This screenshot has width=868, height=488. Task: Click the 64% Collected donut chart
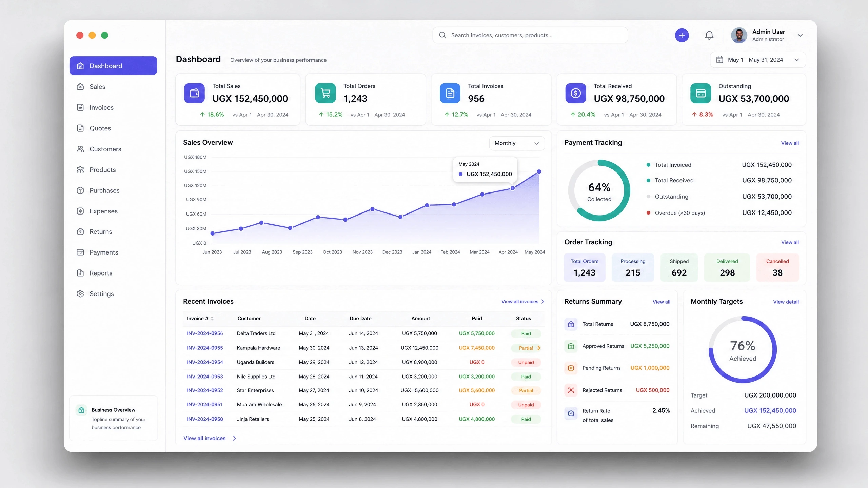(x=599, y=190)
